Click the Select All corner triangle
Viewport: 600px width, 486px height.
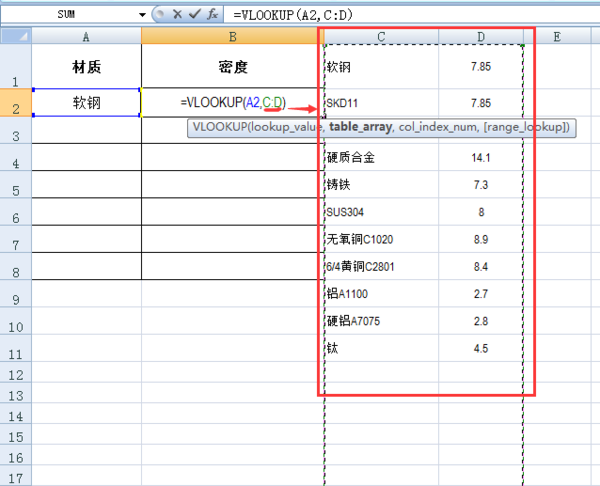(x=16, y=36)
